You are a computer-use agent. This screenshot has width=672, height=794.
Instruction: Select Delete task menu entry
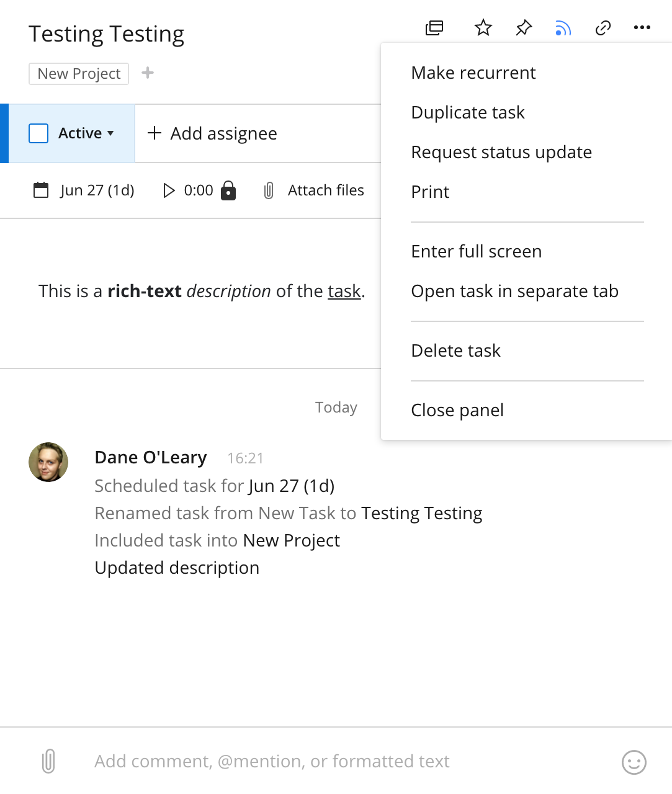coord(456,350)
